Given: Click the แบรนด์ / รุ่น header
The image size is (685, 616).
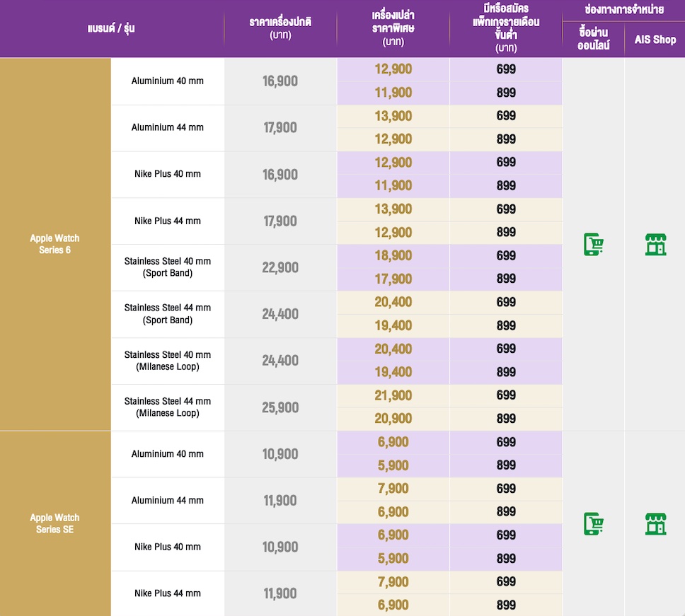Looking at the screenshot, I should (111, 28).
